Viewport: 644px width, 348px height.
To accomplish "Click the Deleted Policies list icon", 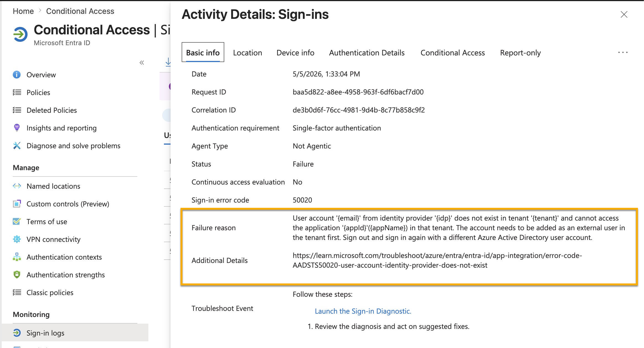I will 17,110.
